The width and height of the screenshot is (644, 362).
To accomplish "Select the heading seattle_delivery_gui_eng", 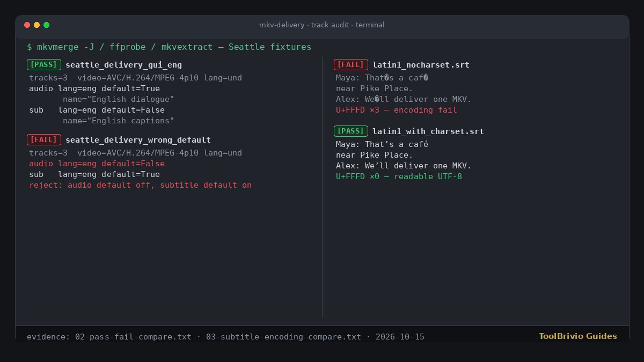I will coord(123,65).
